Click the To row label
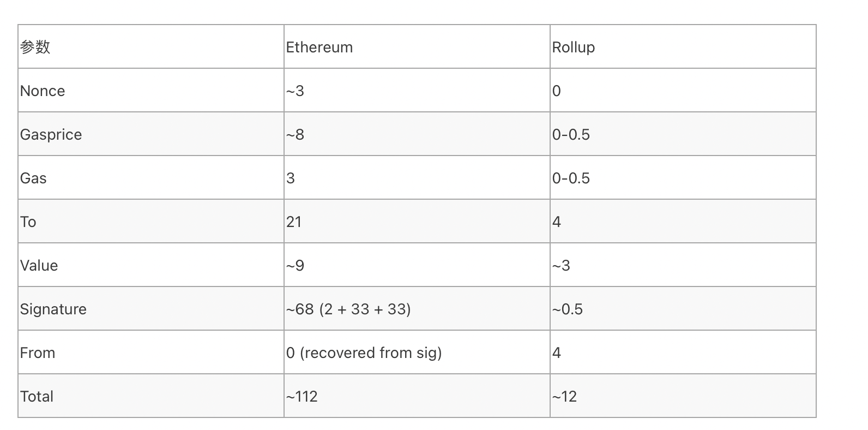868x430 pixels. click(x=28, y=222)
